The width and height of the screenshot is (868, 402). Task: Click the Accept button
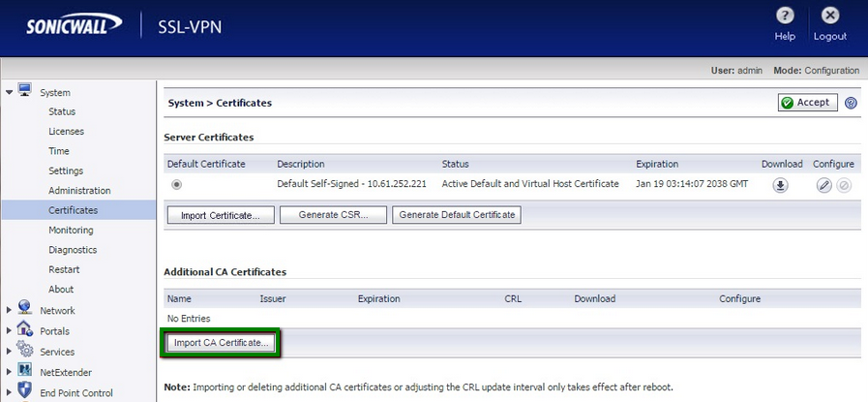(808, 103)
